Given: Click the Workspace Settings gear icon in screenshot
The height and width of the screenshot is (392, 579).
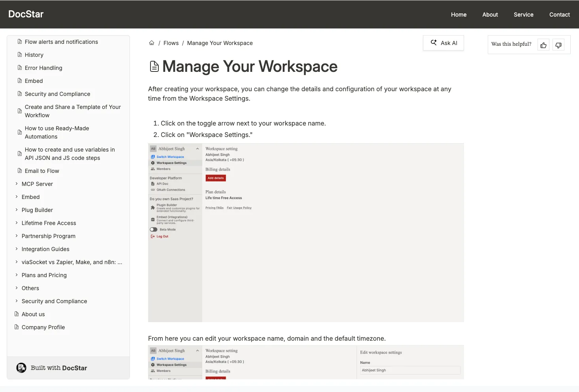Looking at the screenshot, I should pos(153,163).
